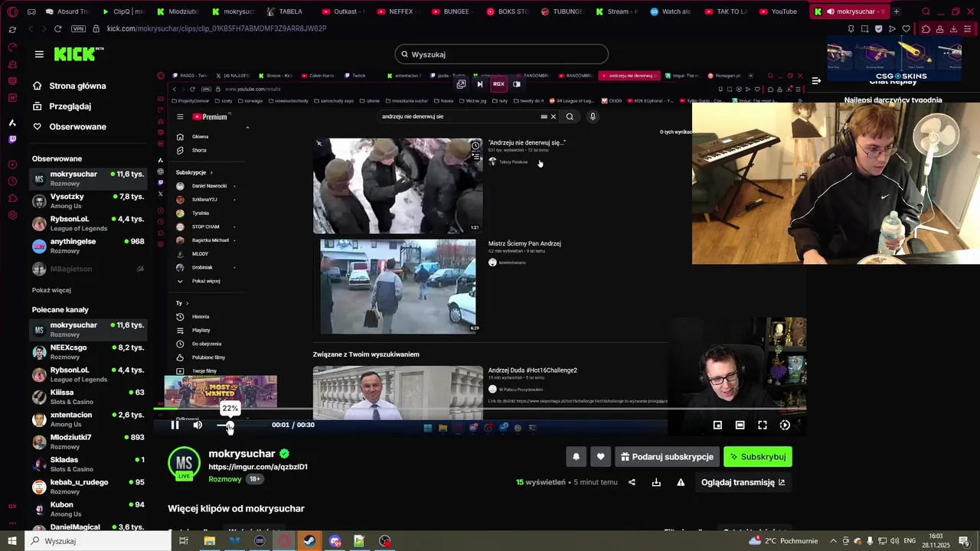Open anythingelse channel in sidebar
This screenshot has height=551, width=980.
pos(88,246)
